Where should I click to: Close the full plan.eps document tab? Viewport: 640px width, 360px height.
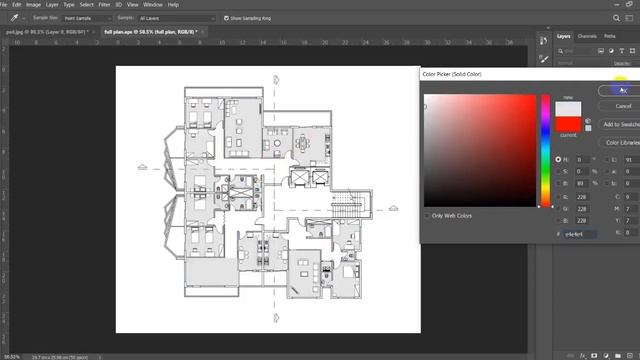coord(203,32)
